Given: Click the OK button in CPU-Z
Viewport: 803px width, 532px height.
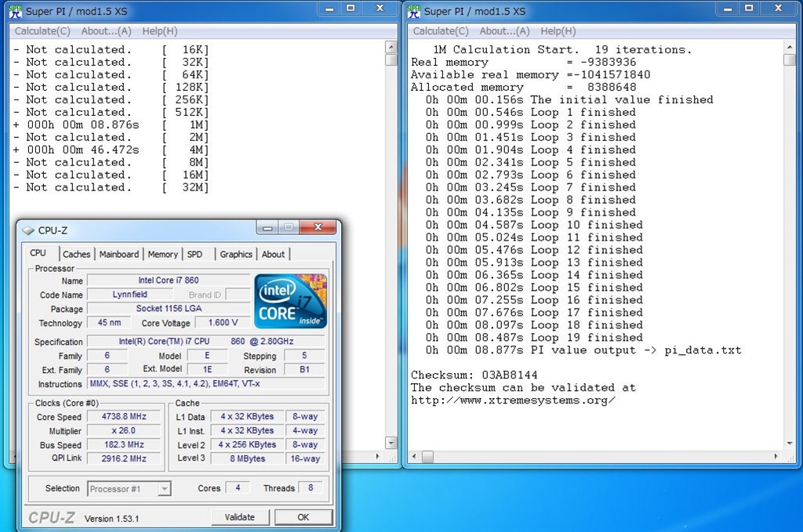Looking at the screenshot, I should tap(303, 517).
